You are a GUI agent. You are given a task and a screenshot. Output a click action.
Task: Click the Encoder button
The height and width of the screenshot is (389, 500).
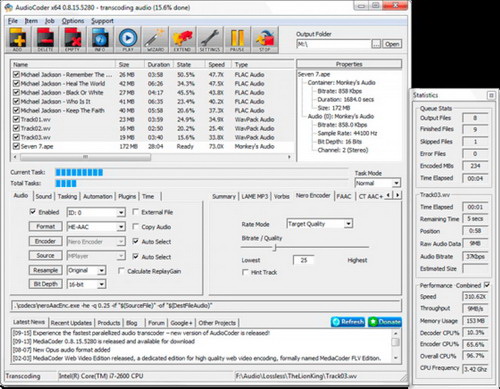[45, 241]
